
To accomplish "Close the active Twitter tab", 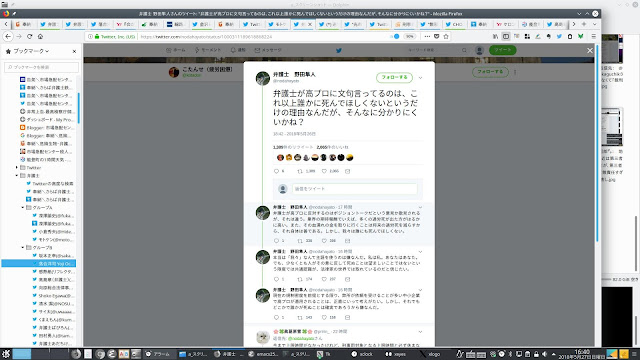I will point(310,24).
